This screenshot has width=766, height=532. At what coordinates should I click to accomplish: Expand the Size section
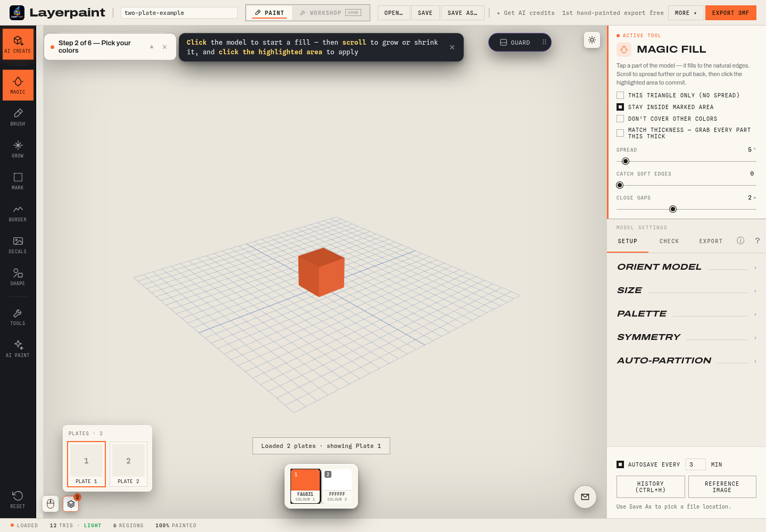pyautogui.click(x=686, y=290)
